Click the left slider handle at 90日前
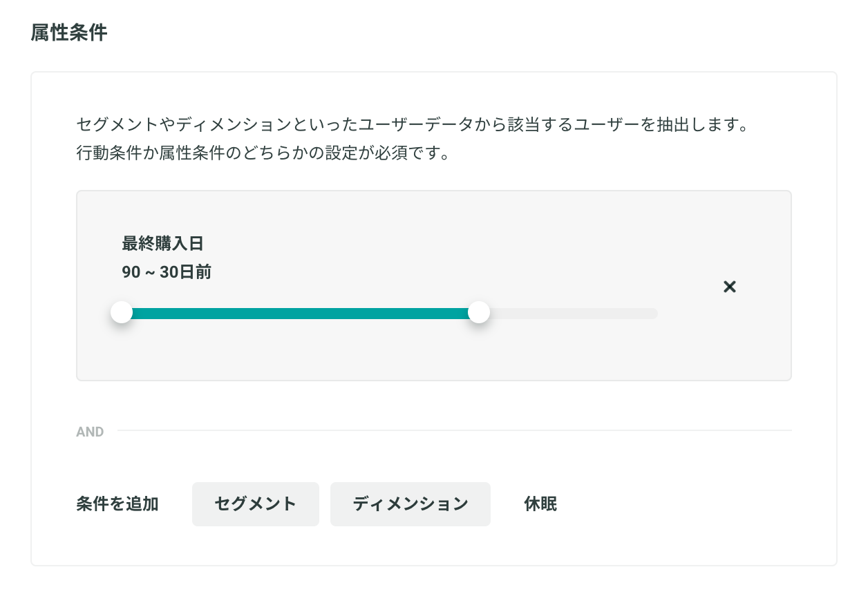 coord(122,312)
